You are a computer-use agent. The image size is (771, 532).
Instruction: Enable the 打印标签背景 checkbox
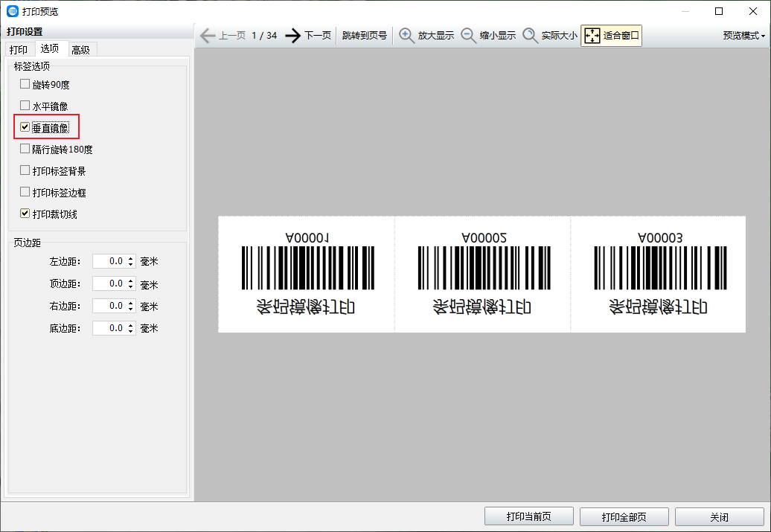pos(25,170)
